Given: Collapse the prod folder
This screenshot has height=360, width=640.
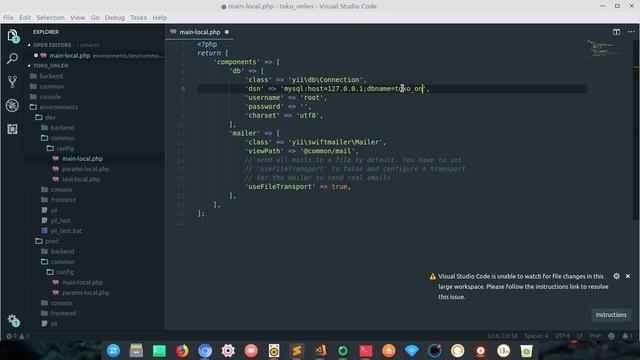Looking at the screenshot, I should tap(51, 241).
